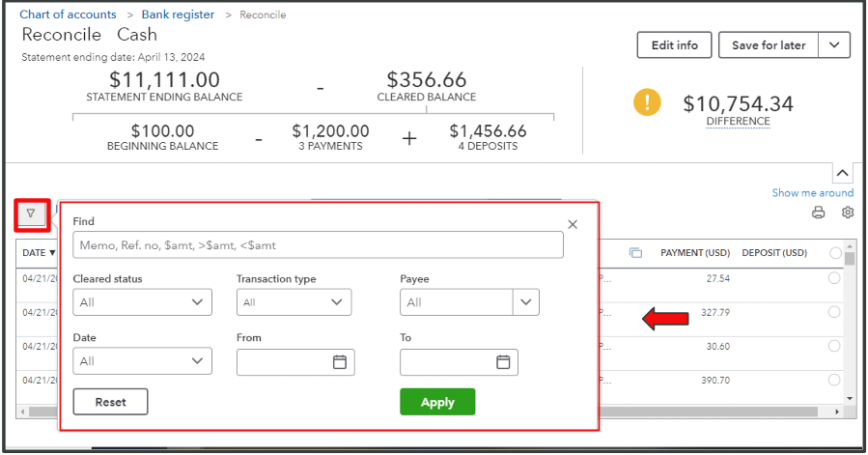Select the 27.54 payment radio button
The width and height of the screenshot is (868, 455).
point(834,278)
